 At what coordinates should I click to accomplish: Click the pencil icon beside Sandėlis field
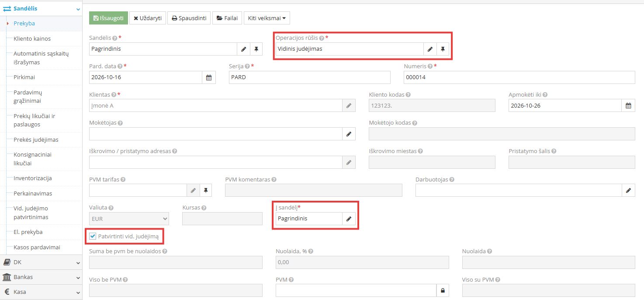tap(243, 49)
